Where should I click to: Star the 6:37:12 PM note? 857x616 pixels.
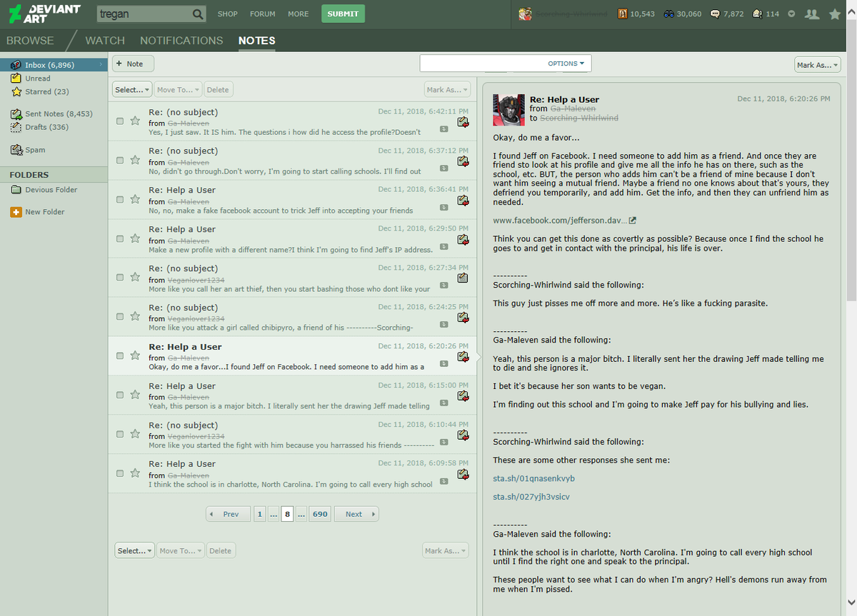coord(134,160)
